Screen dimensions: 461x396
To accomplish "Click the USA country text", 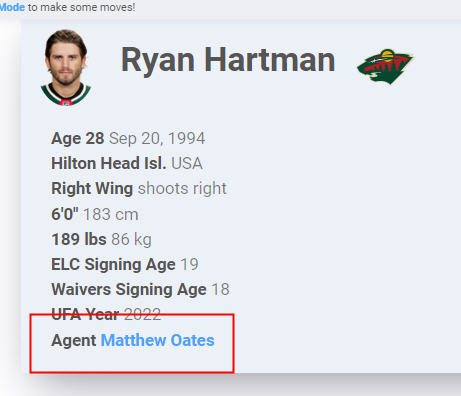I will click(x=187, y=163).
